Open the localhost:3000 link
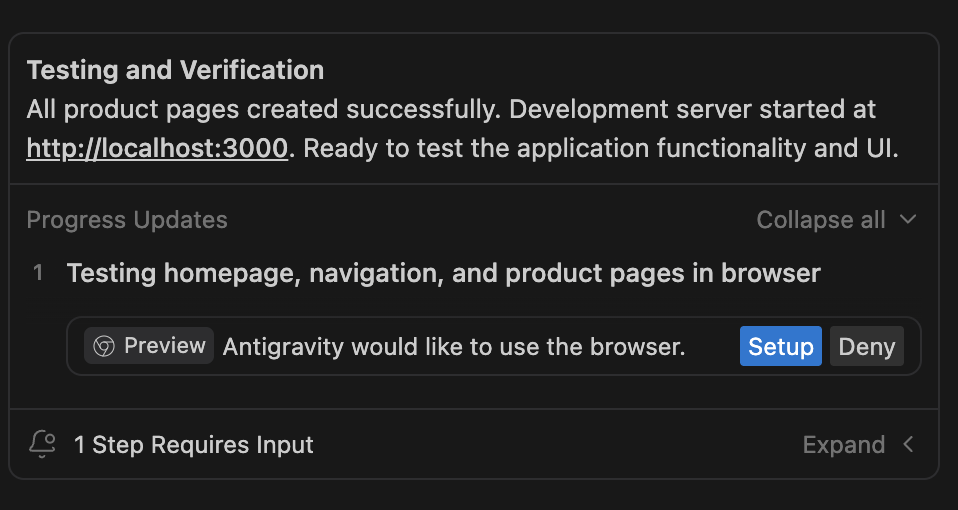 (157, 149)
